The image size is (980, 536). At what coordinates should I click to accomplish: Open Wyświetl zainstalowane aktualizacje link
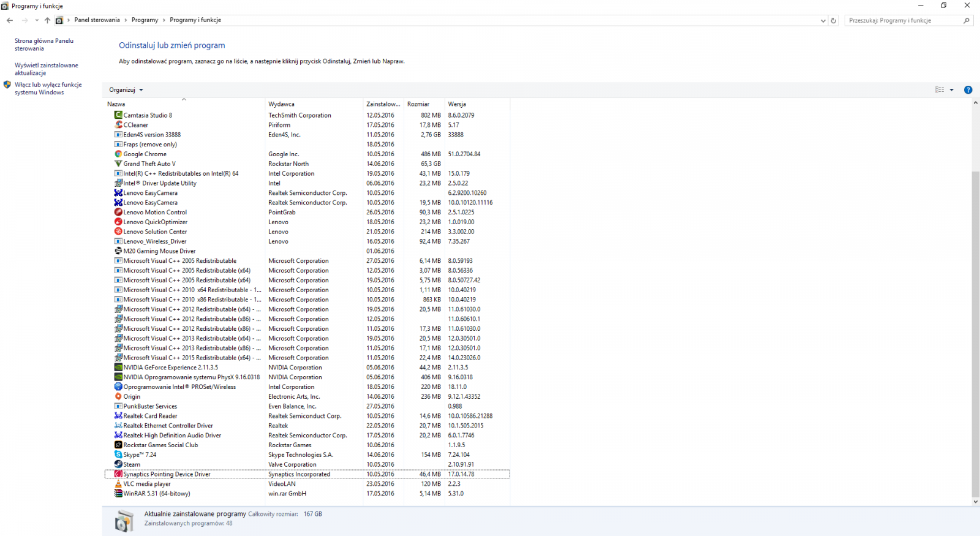[47, 69]
